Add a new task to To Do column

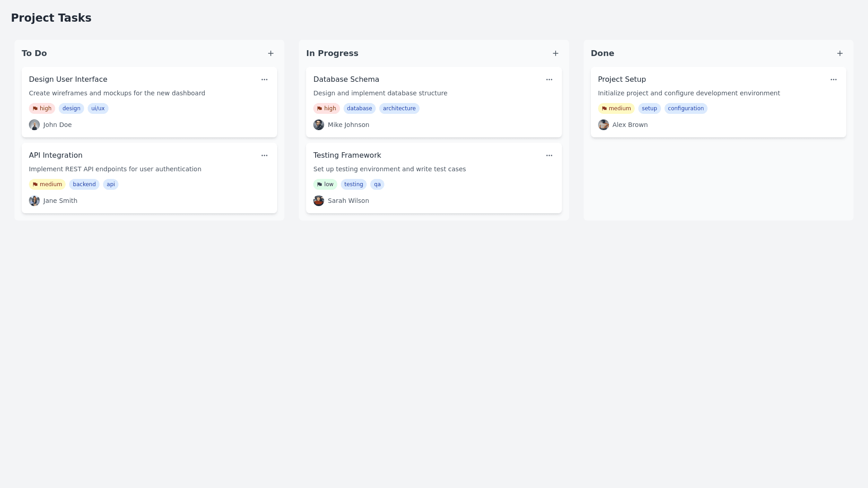[271, 53]
